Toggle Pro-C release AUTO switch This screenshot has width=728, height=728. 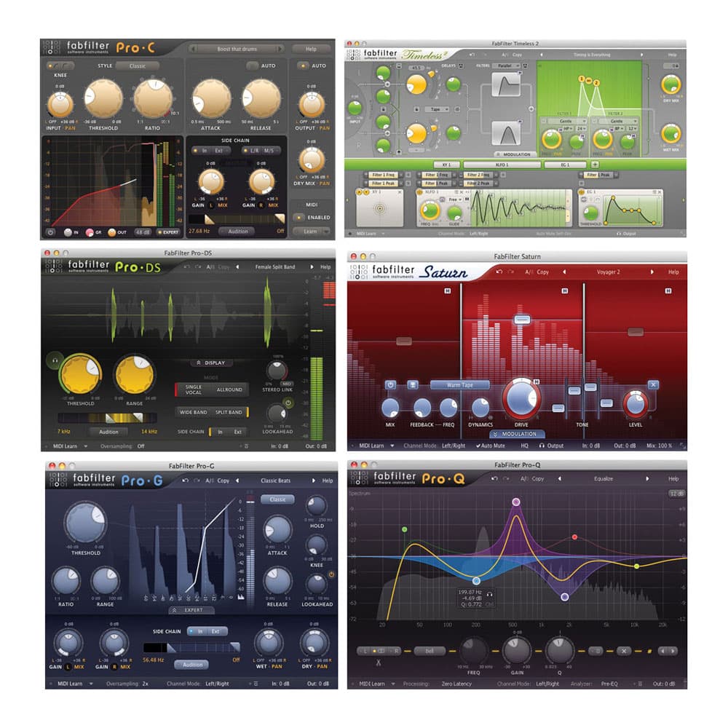coord(252,66)
